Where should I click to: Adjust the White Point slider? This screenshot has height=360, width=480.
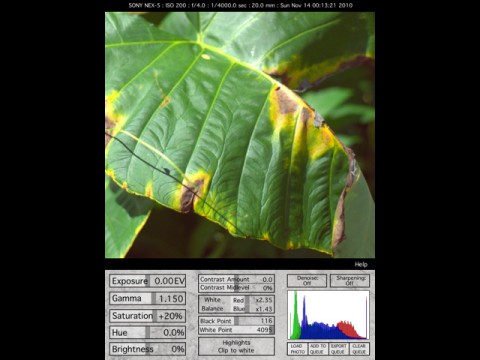[x=236, y=330]
